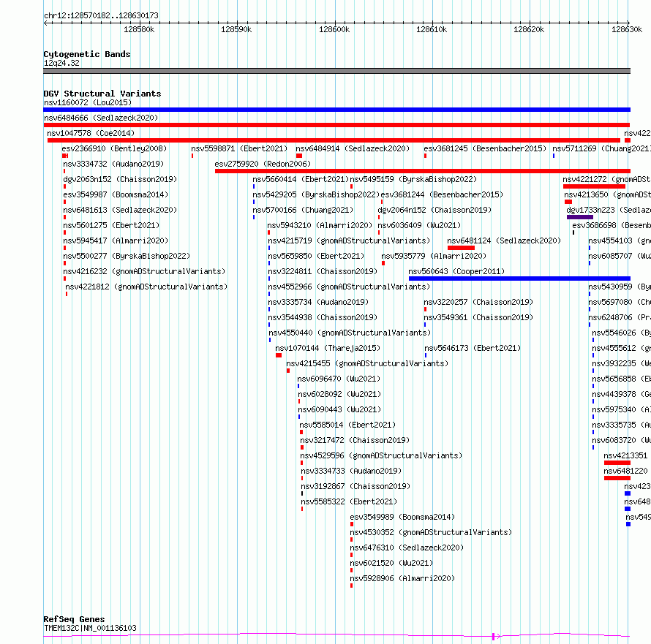This screenshot has width=651, height=644.
Task: Open nsv3334732 (Audano2019) variant
Action: point(113,164)
